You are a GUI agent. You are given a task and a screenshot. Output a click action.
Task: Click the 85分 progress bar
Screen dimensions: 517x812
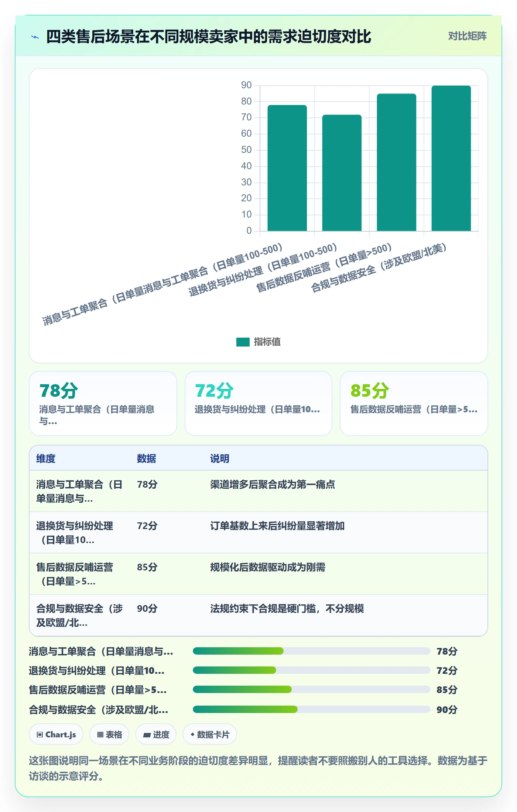coord(312,689)
